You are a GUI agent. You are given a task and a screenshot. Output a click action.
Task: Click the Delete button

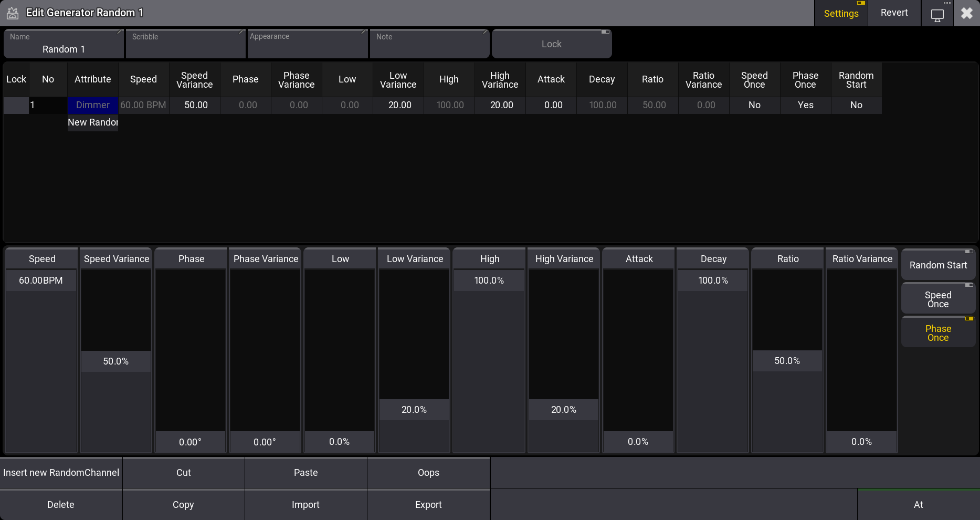tap(61, 505)
